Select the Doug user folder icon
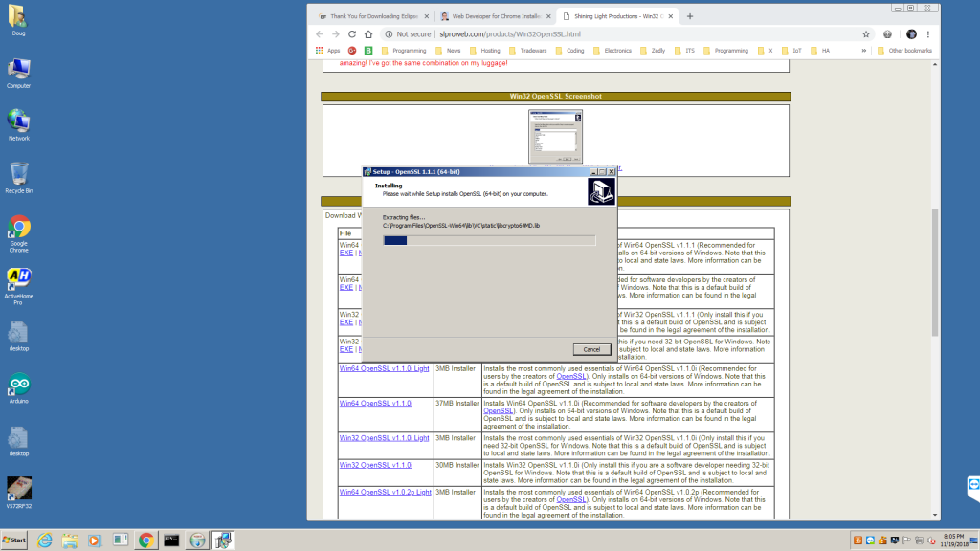Screen dimensions: 980x551 click(x=18, y=21)
